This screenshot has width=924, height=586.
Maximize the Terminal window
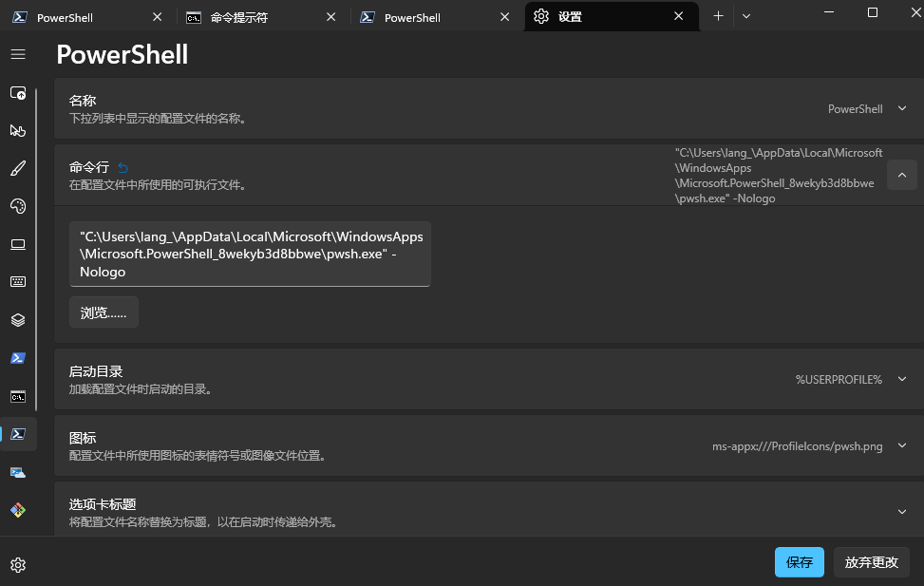pyautogui.click(x=873, y=12)
